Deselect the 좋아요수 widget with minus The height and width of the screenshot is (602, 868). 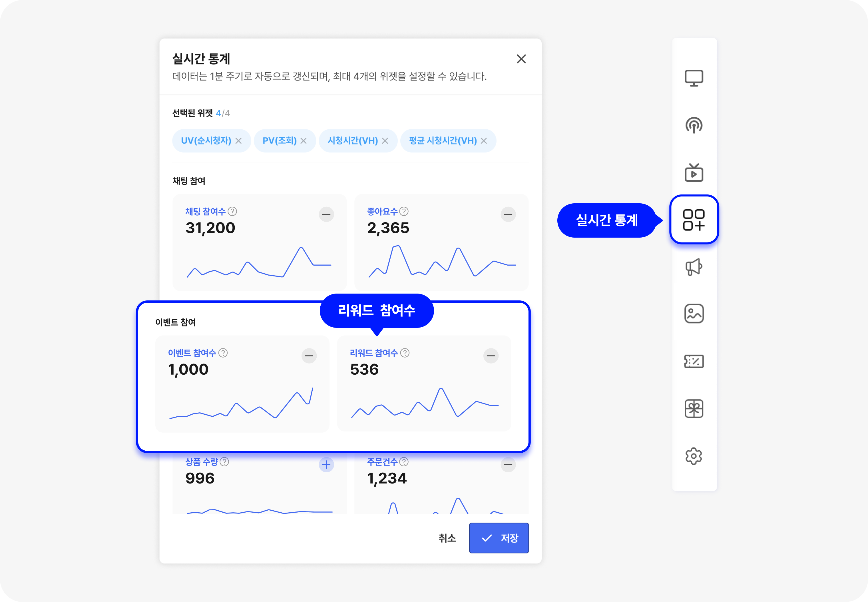tap(508, 214)
